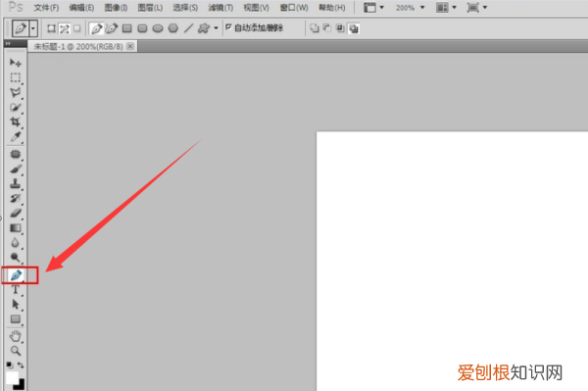Select the Gradient tool

(x=16, y=228)
